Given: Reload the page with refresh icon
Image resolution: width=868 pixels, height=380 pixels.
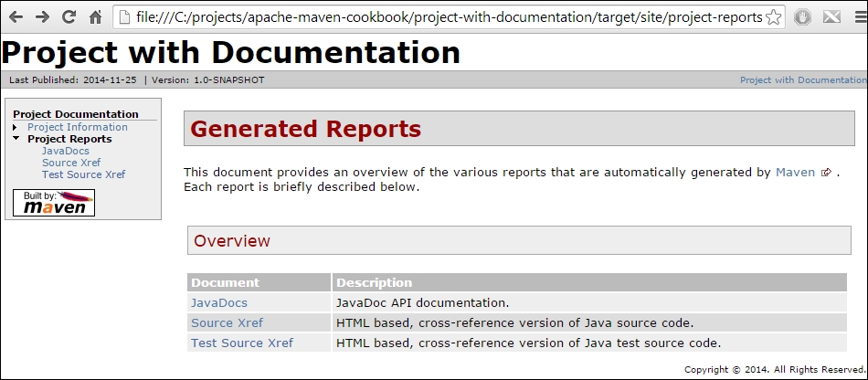Looking at the screenshot, I should point(69,17).
